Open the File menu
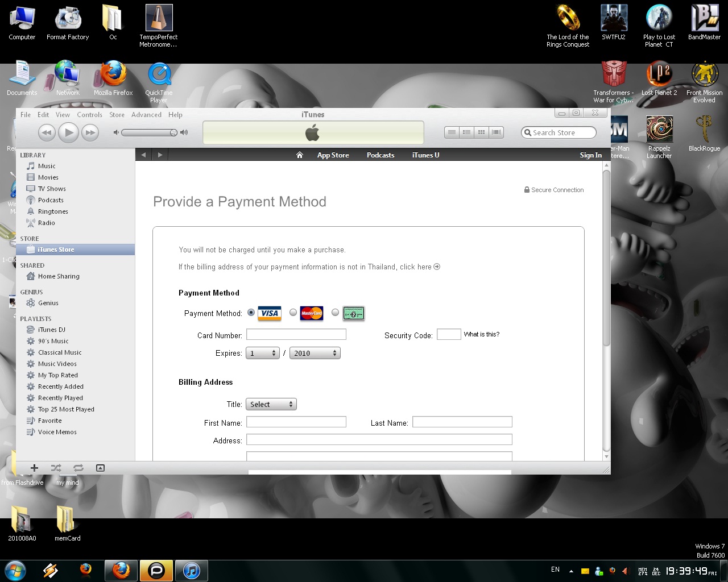Screen dimensions: 728x582 pos(26,115)
